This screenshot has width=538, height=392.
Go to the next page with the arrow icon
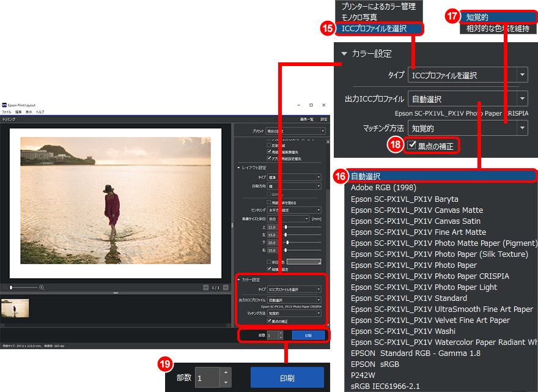click(x=226, y=287)
